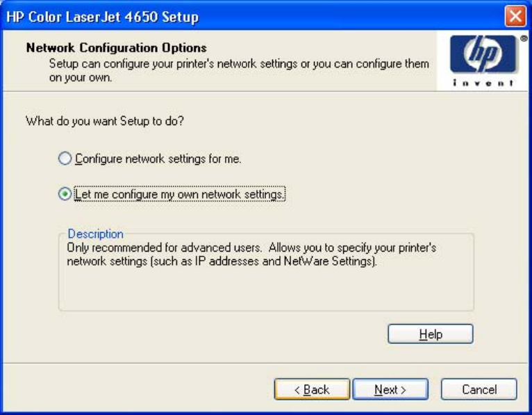Proceed with the Next button
532x415 pixels.
tap(390, 389)
